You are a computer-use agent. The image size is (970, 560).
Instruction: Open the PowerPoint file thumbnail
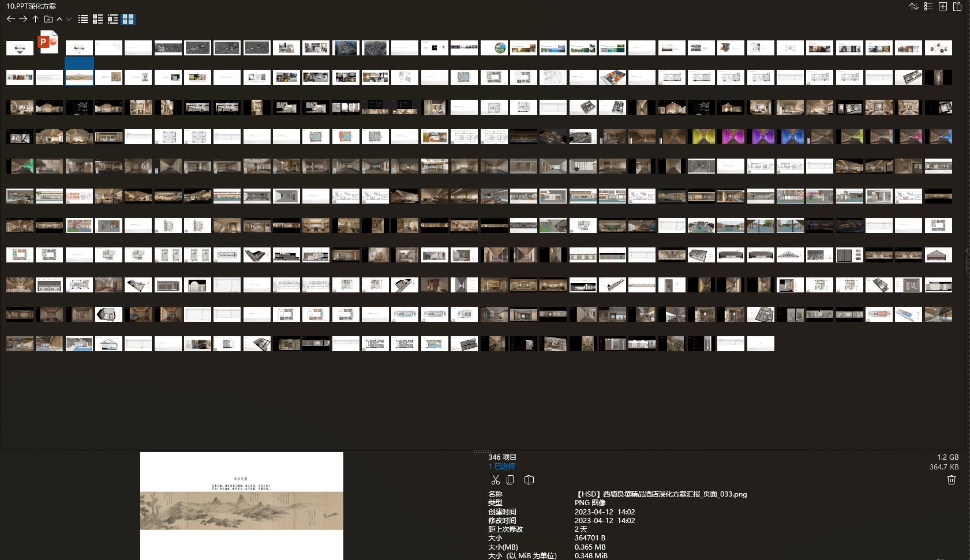tap(48, 42)
